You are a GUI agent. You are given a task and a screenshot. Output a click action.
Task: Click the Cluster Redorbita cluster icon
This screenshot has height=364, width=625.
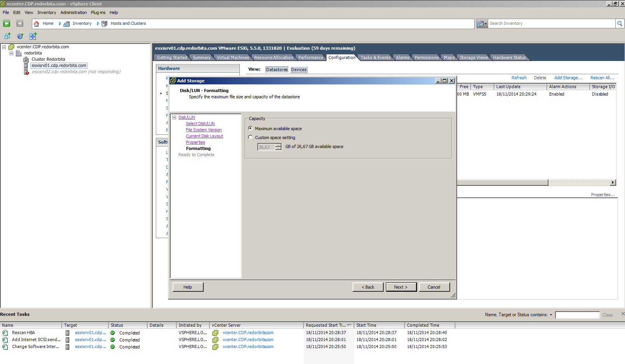click(x=26, y=59)
